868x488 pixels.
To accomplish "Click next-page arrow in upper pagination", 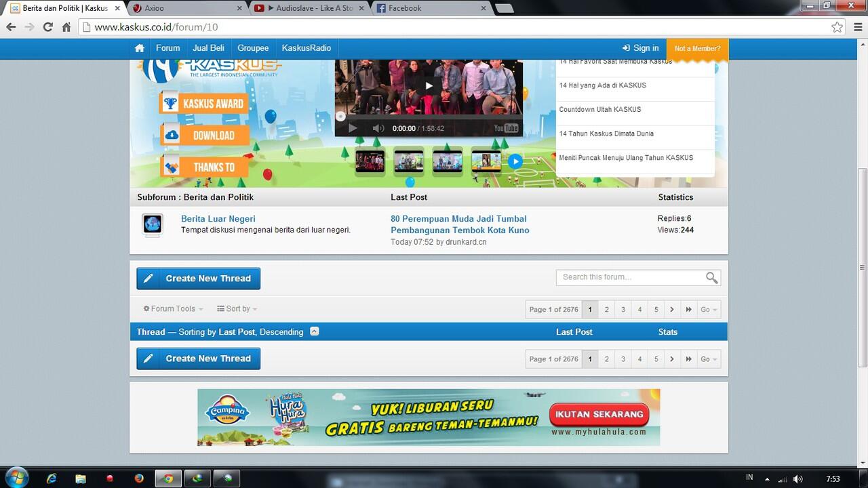I will (x=672, y=310).
